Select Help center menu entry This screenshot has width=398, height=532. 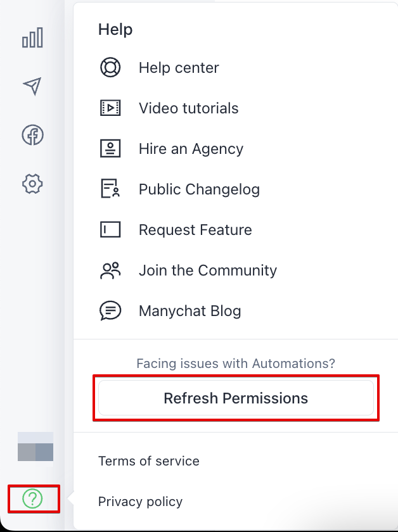(179, 68)
